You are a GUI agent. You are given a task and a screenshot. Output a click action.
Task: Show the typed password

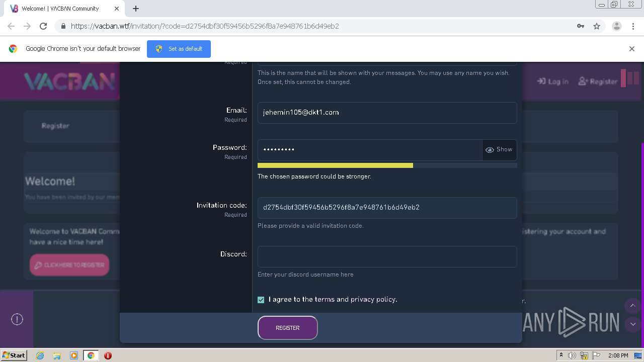tap(499, 150)
